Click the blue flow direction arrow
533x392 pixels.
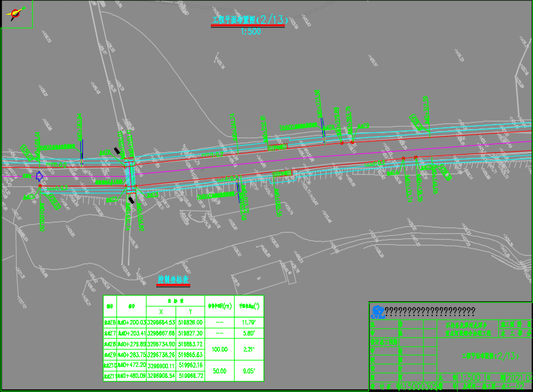39,176
